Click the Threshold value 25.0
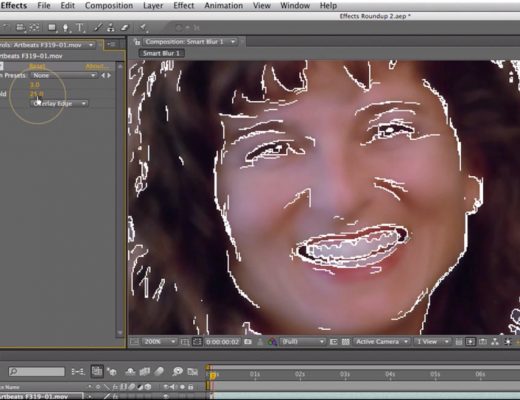520x400 pixels. pyautogui.click(x=36, y=94)
